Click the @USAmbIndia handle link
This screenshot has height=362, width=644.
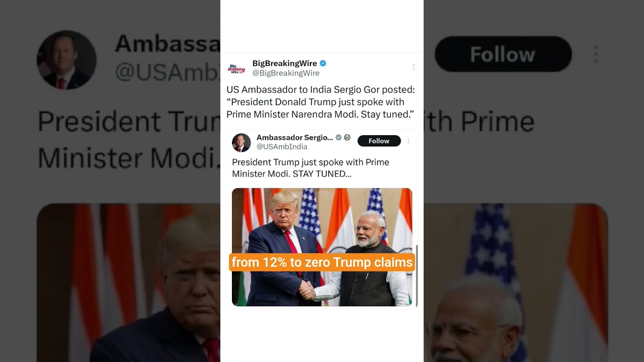coord(282,147)
